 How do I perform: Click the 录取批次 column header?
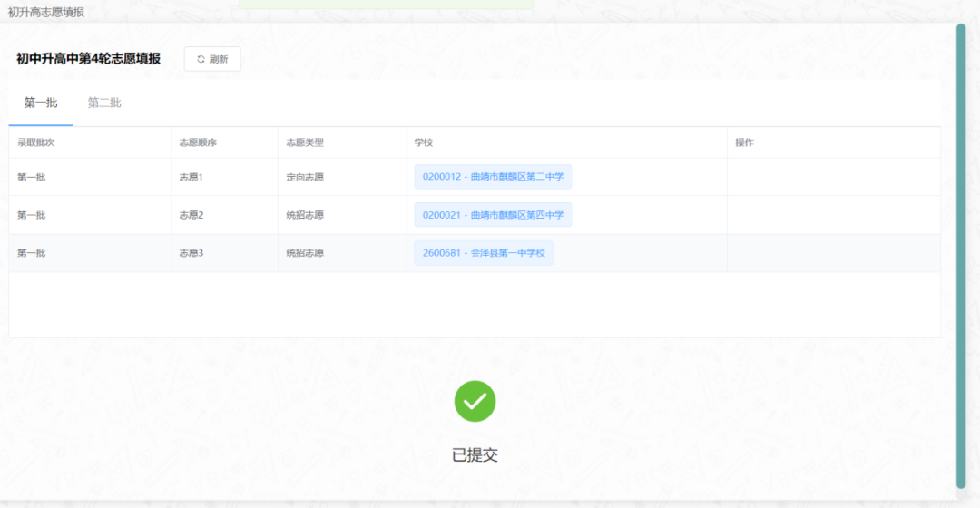36,142
